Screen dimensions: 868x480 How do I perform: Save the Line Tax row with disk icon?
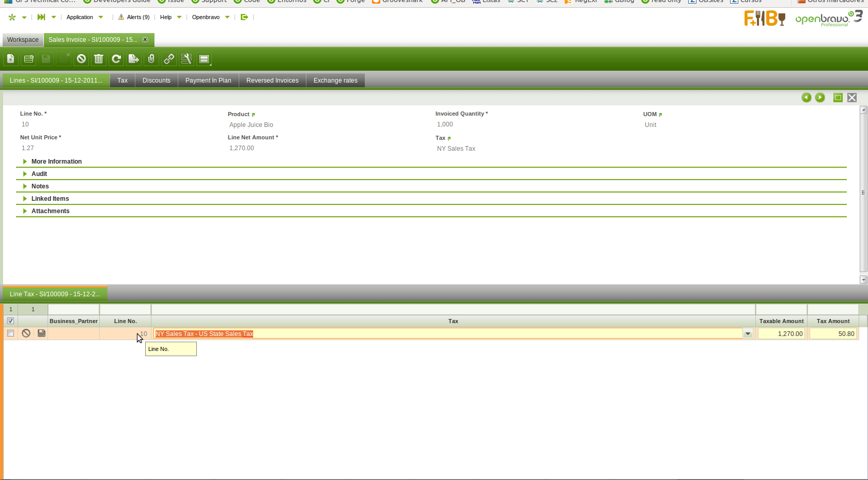coord(42,333)
